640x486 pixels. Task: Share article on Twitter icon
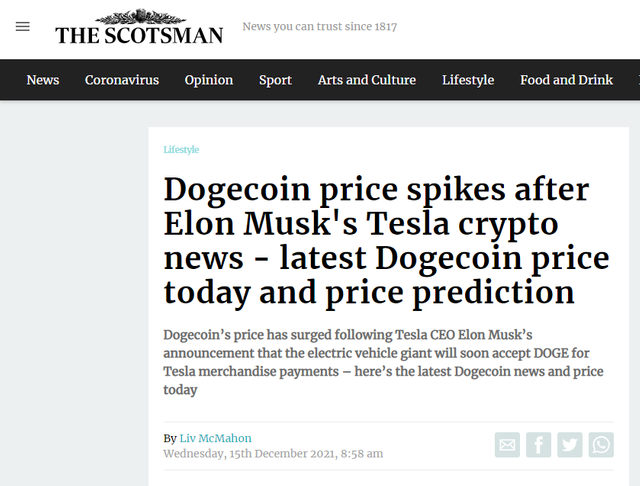pyautogui.click(x=570, y=444)
